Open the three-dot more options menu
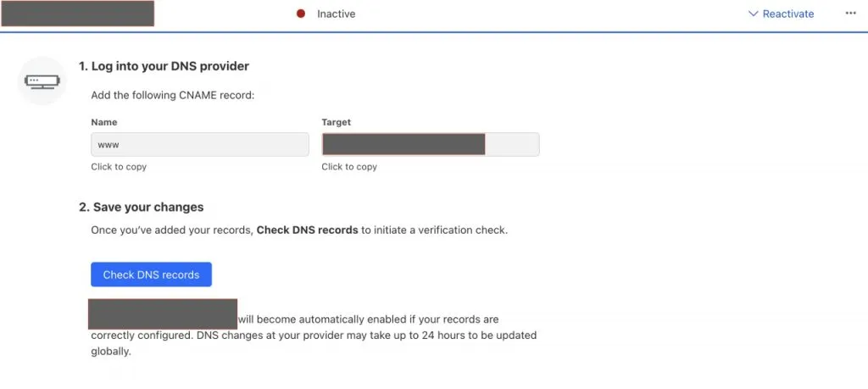Screen dimensions: 868x389 coord(850,14)
